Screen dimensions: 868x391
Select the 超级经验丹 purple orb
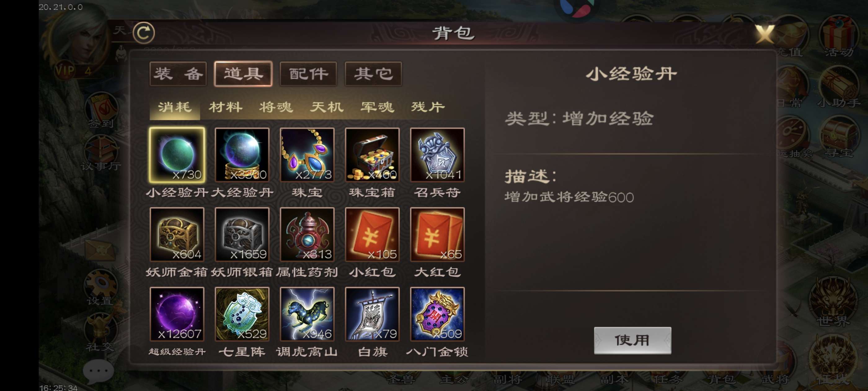[x=177, y=314]
